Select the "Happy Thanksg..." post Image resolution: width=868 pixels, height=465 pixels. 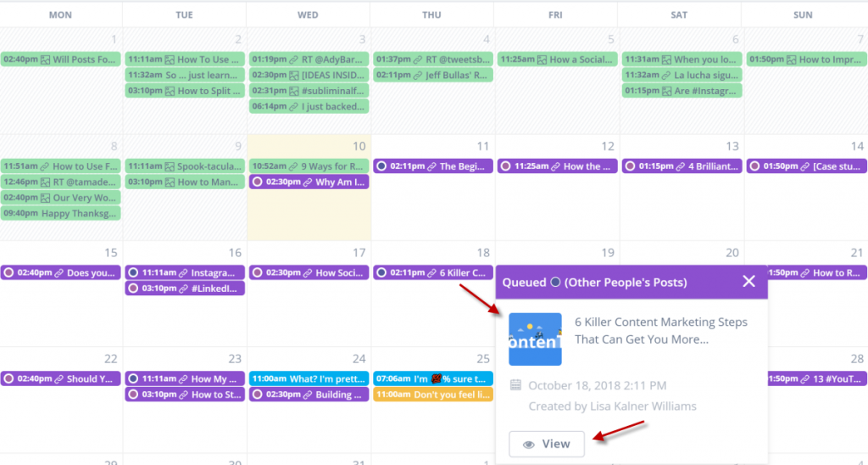click(x=61, y=213)
